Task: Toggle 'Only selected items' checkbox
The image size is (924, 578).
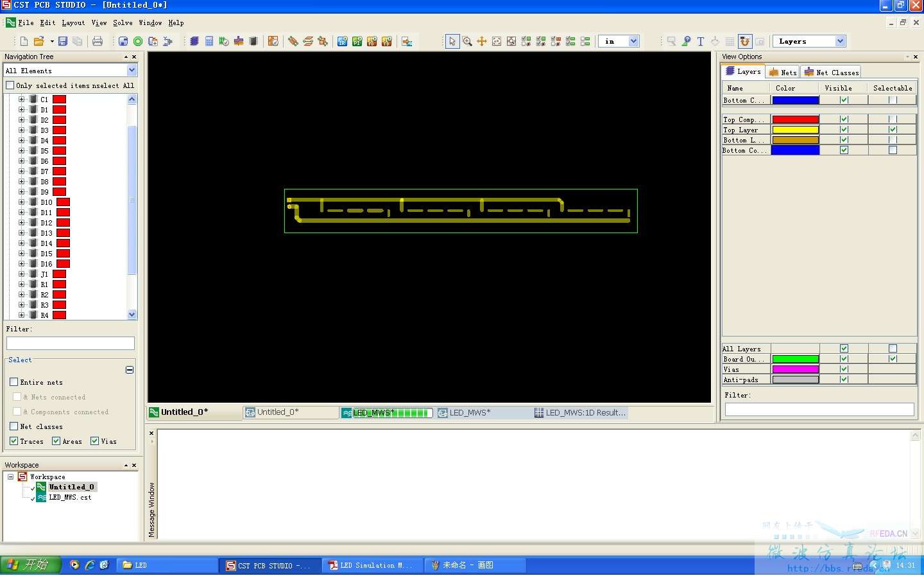Action: click(10, 85)
